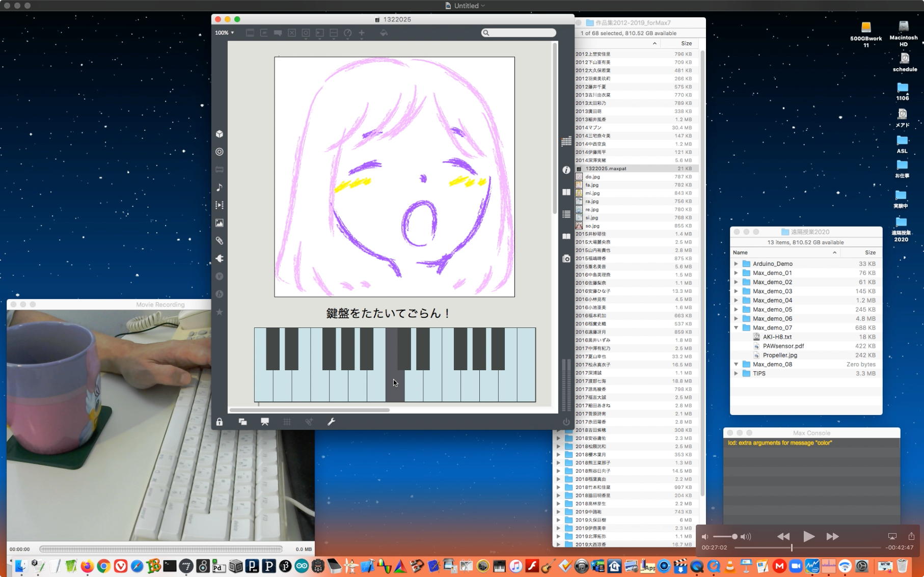Viewport: 924px width, 577px height.
Task: Expand the Arduino_Demo folder
Action: (736, 264)
